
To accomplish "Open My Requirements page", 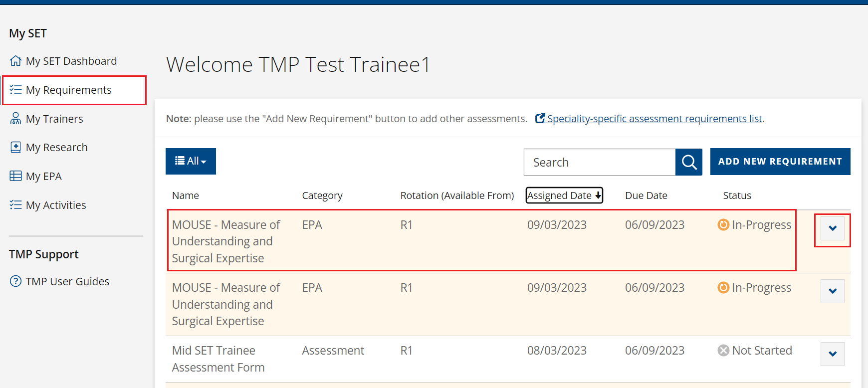I will [x=69, y=90].
